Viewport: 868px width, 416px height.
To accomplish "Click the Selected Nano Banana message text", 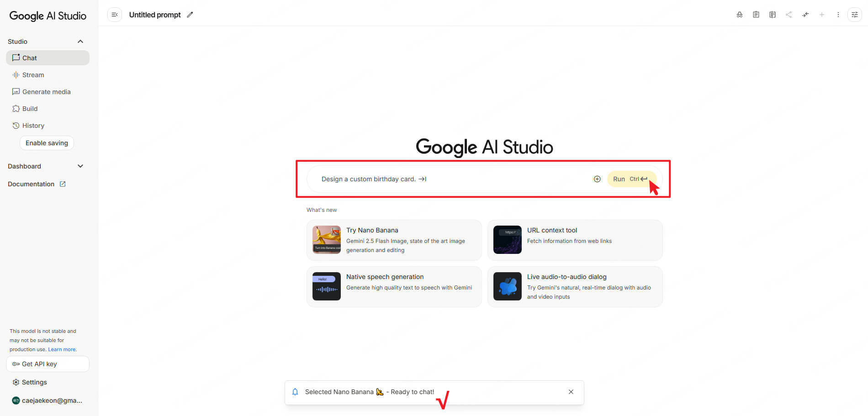I will click(x=370, y=392).
